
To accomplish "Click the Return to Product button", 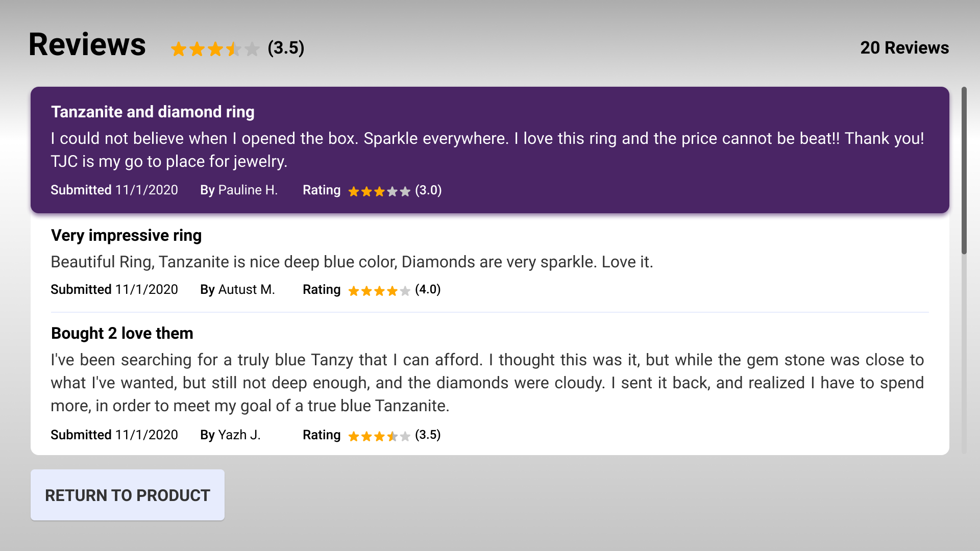I will tap(127, 495).
